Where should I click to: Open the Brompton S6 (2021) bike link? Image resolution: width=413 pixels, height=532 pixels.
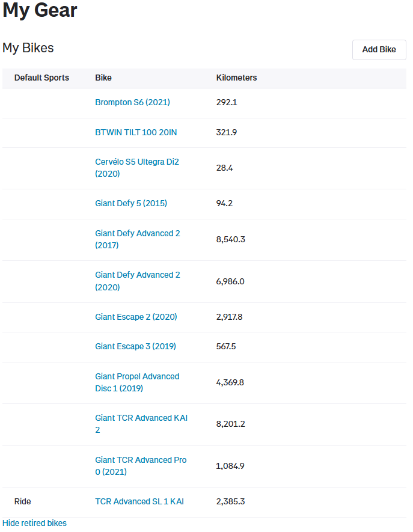132,102
